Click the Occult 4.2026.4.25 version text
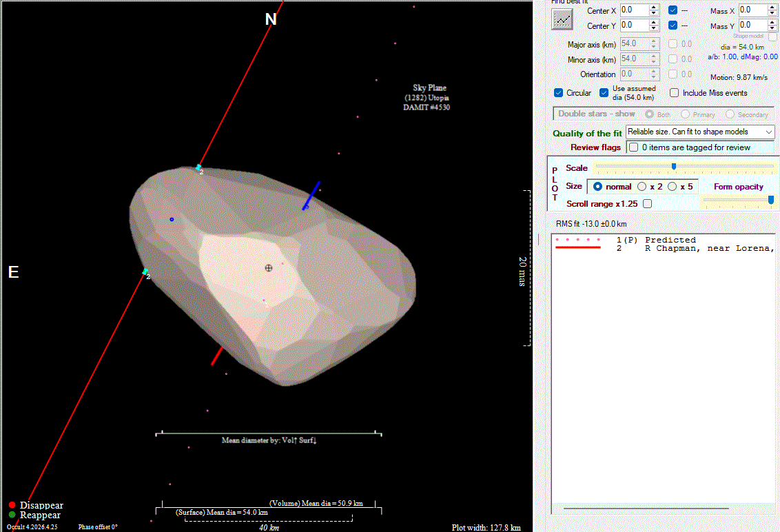Viewport: 780px width, 532px height. click(x=32, y=527)
